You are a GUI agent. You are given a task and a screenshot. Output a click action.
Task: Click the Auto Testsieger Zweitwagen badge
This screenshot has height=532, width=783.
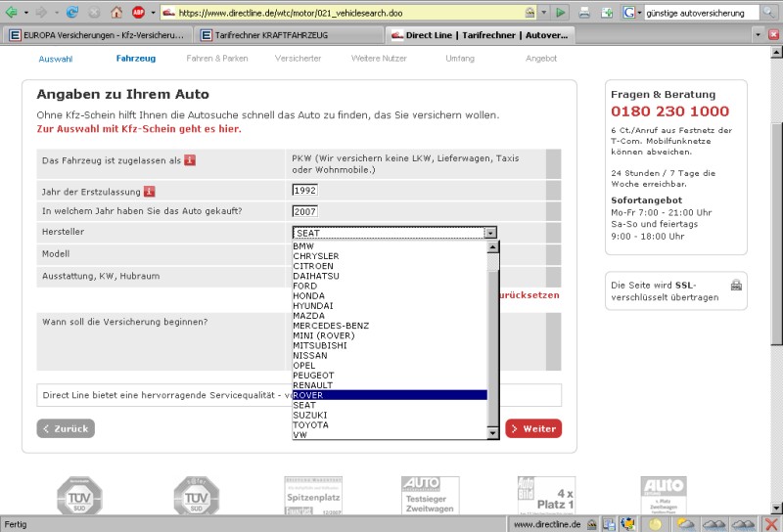point(430,495)
